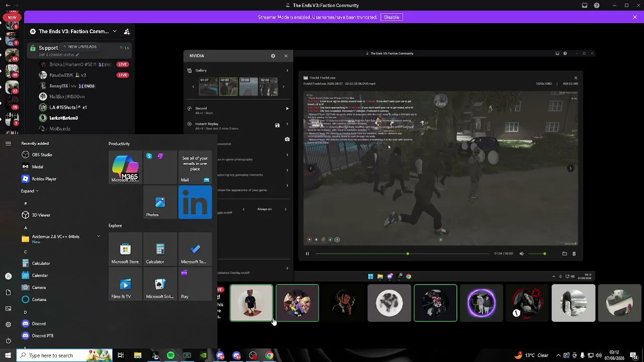Screen dimensions: 644x362
Task: Open clip file location folder icon
Action: [x=565, y=253]
